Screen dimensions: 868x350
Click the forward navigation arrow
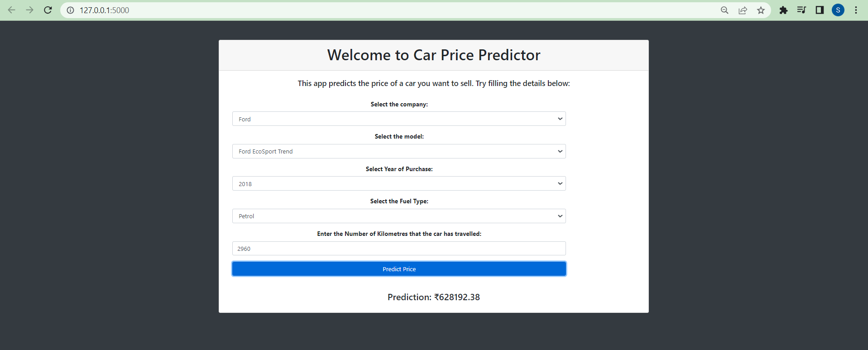tap(29, 10)
